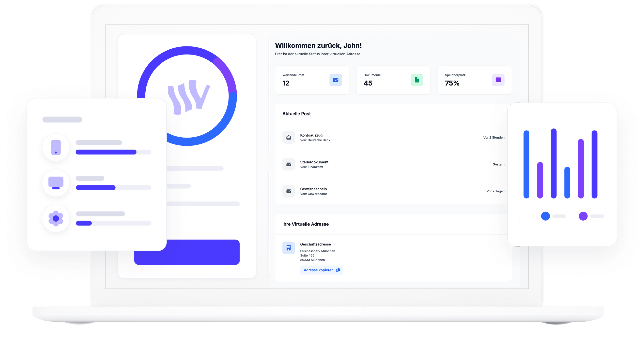
Task: Click the envelope icon beside Steuerdokument
Action: pyautogui.click(x=289, y=164)
